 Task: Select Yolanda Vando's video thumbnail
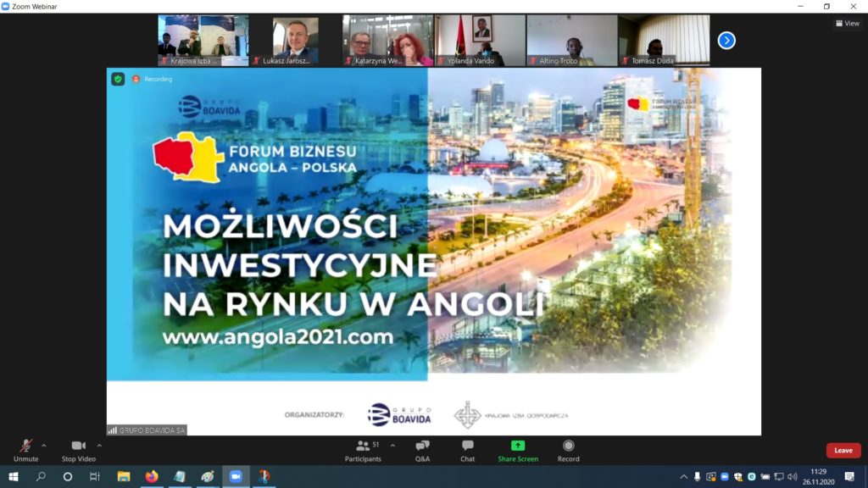pos(481,40)
